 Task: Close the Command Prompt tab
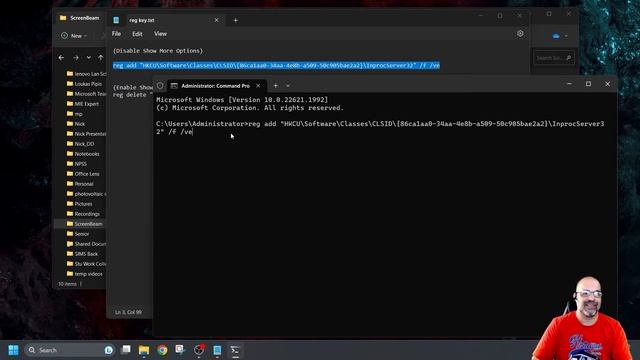tap(258, 86)
